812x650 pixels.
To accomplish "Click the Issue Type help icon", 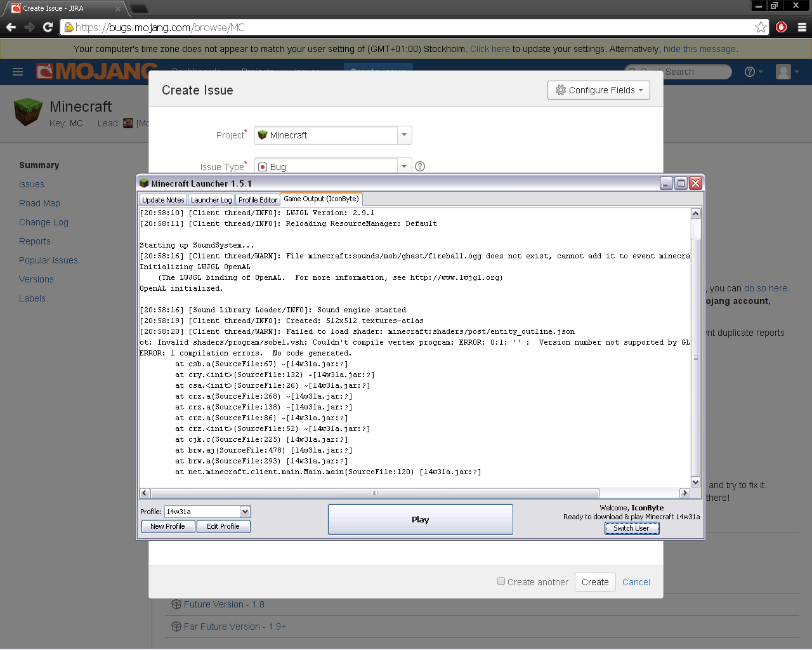I will click(420, 166).
